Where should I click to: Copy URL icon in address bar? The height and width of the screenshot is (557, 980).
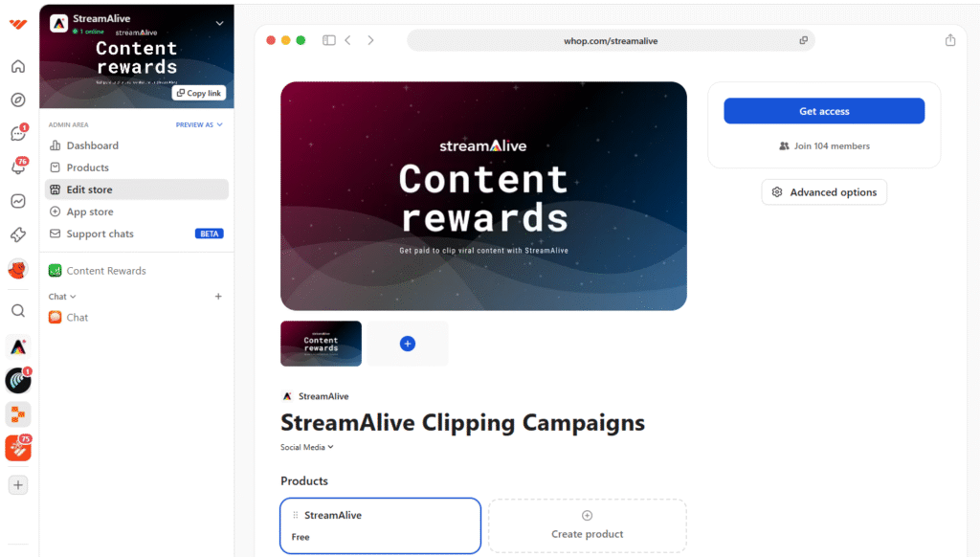coord(803,40)
